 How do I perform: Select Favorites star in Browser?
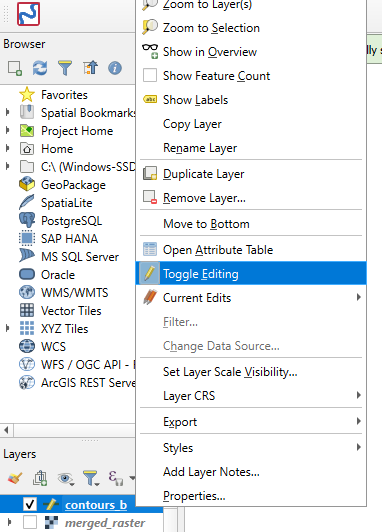tap(27, 95)
